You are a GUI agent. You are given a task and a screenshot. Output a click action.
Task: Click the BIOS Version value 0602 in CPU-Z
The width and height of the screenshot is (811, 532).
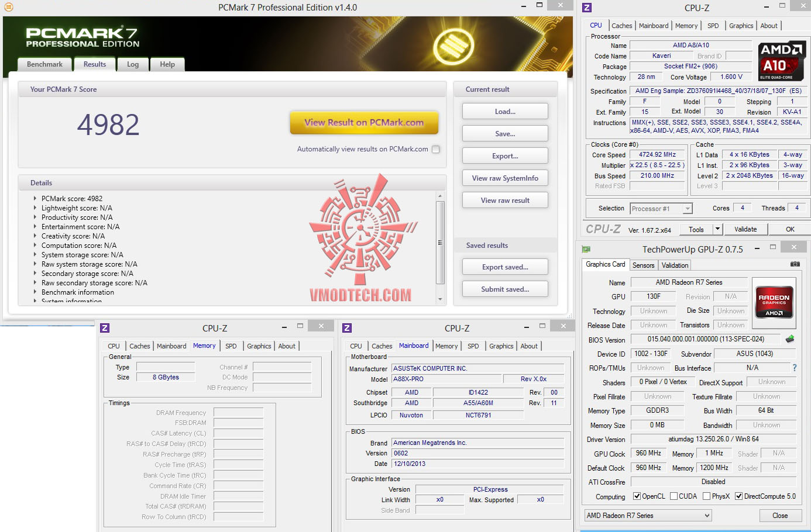coord(477,454)
